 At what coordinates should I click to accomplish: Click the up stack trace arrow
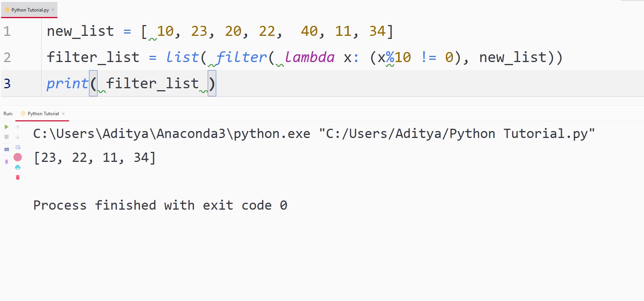pyautogui.click(x=18, y=126)
